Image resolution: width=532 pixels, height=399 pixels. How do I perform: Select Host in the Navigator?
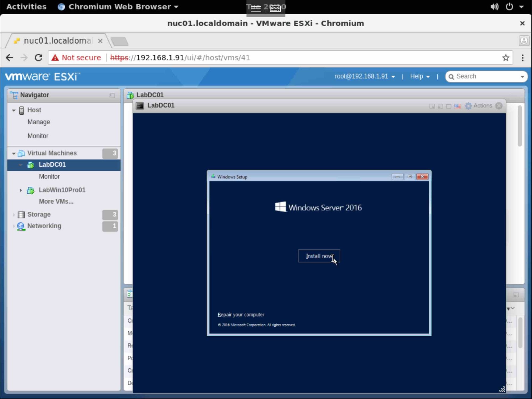click(x=34, y=110)
